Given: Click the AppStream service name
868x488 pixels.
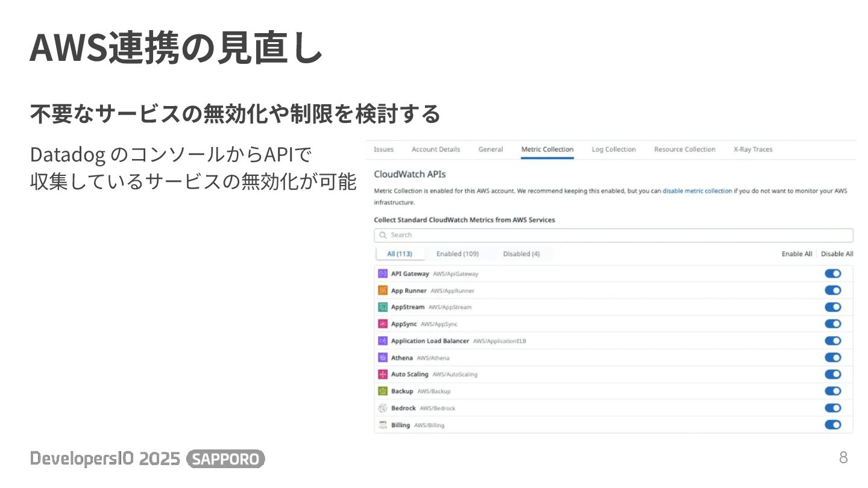Looking at the screenshot, I should 407,307.
